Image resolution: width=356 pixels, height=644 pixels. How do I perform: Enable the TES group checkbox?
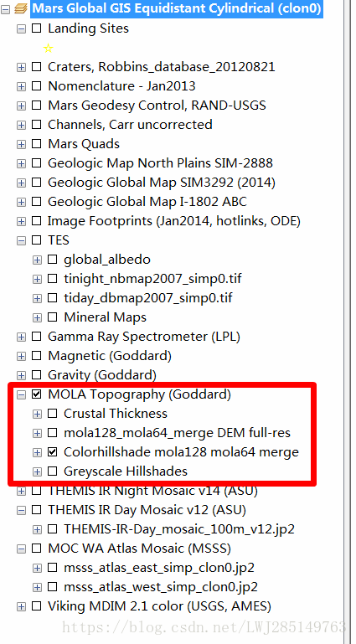tap(37, 240)
